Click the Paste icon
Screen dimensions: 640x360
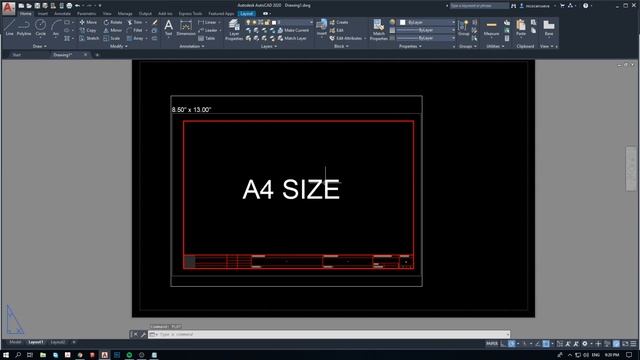point(521,28)
